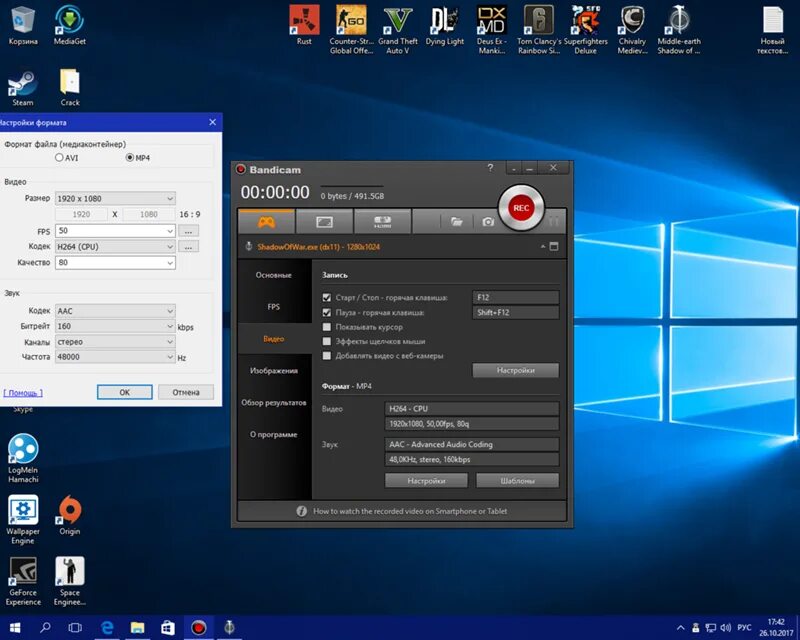
Task: Click Настройки button under Формат section
Action: [427, 480]
